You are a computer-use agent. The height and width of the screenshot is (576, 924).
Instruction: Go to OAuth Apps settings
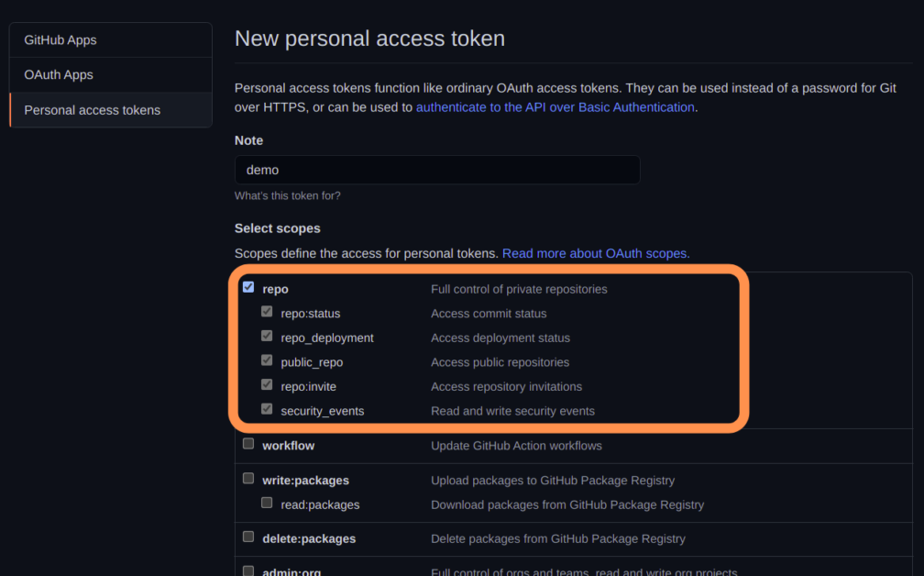(59, 75)
